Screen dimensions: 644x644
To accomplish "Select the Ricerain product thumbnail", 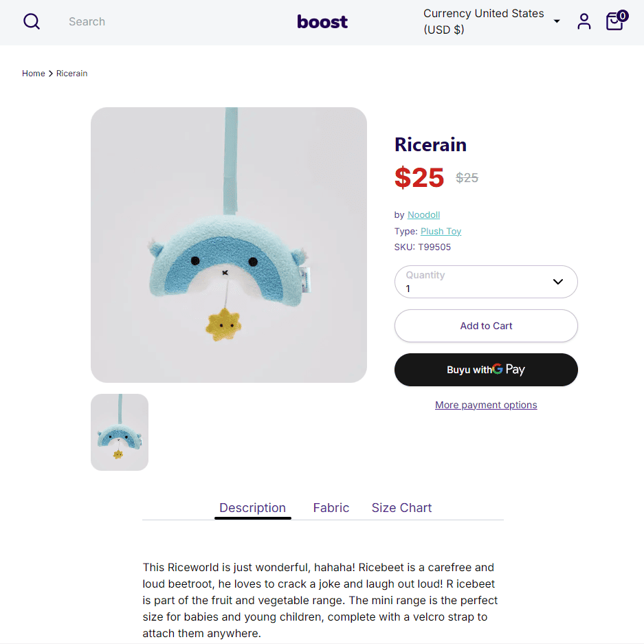I will [x=120, y=432].
